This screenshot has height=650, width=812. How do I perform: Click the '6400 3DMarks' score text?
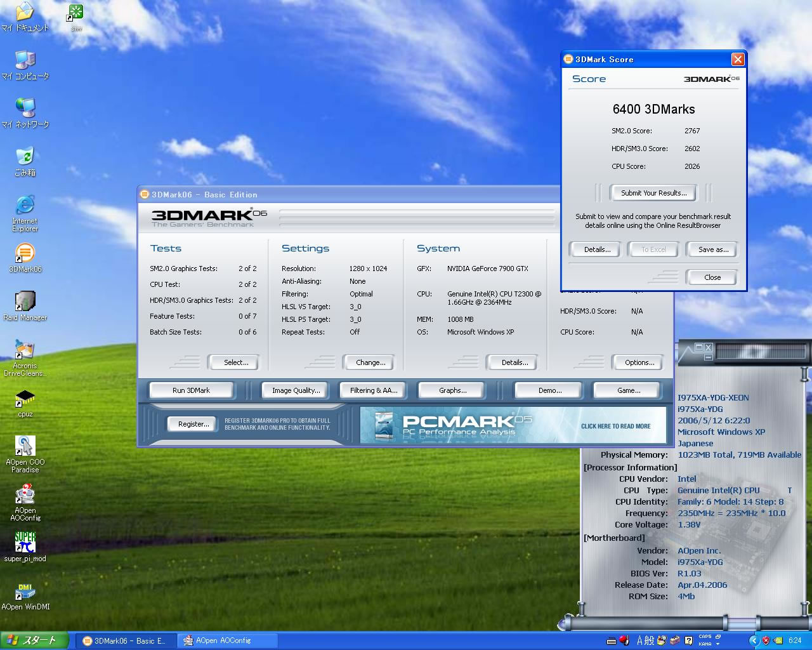tap(653, 109)
